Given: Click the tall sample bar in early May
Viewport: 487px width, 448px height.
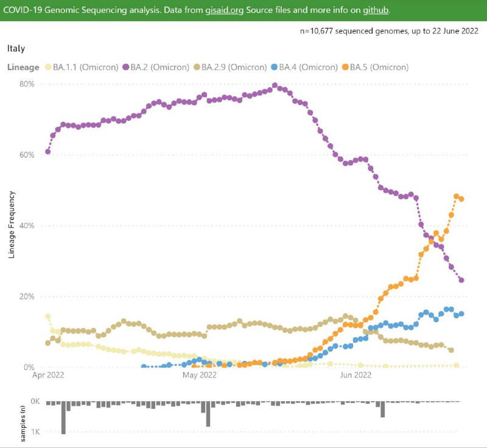Looking at the screenshot, I should [208, 414].
